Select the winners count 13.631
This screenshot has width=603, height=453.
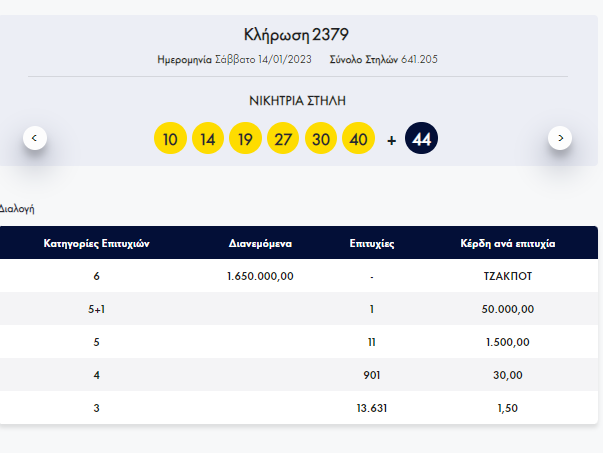point(372,408)
